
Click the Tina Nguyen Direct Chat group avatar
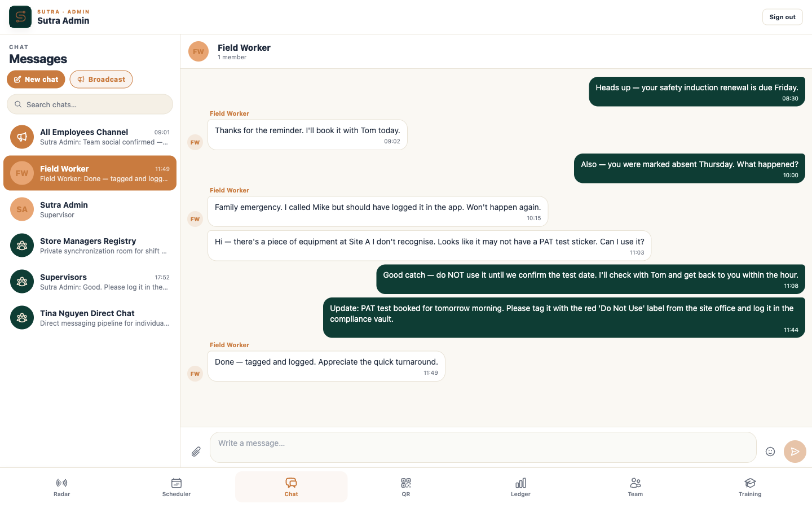click(x=22, y=318)
